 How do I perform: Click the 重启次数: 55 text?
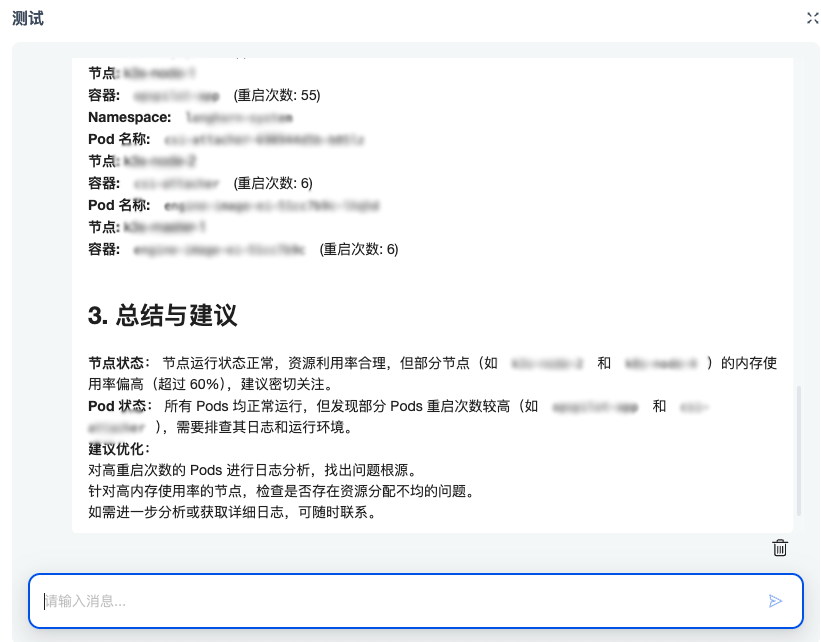[x=277, y=95]
